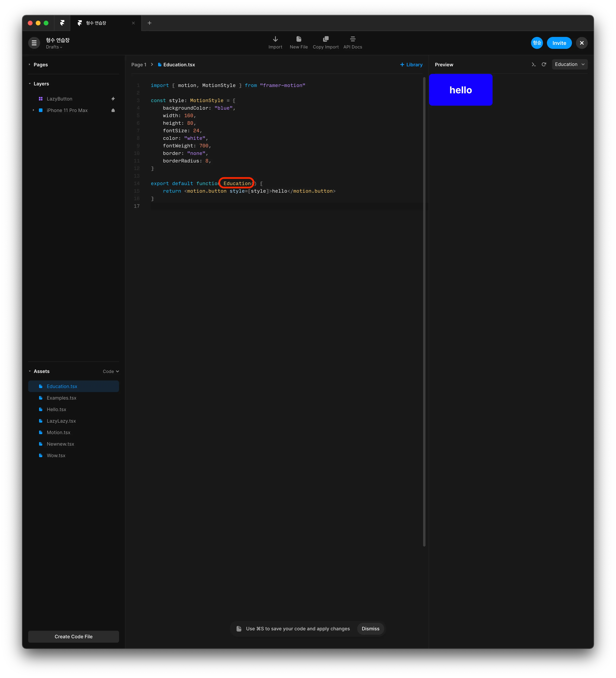Open the Assets Code dropdown
This screenshot has height=678, width=616.
coord(111,371)
